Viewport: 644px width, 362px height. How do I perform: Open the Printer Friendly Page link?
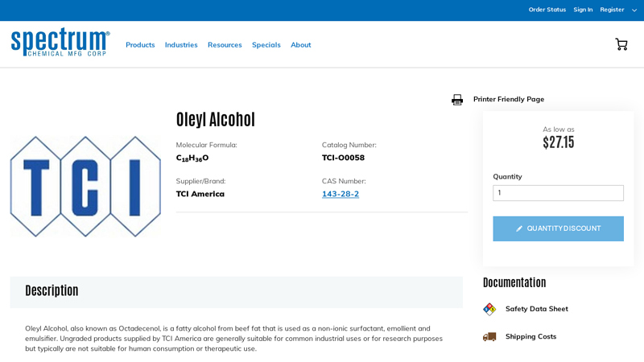click(x=509, y=99)
